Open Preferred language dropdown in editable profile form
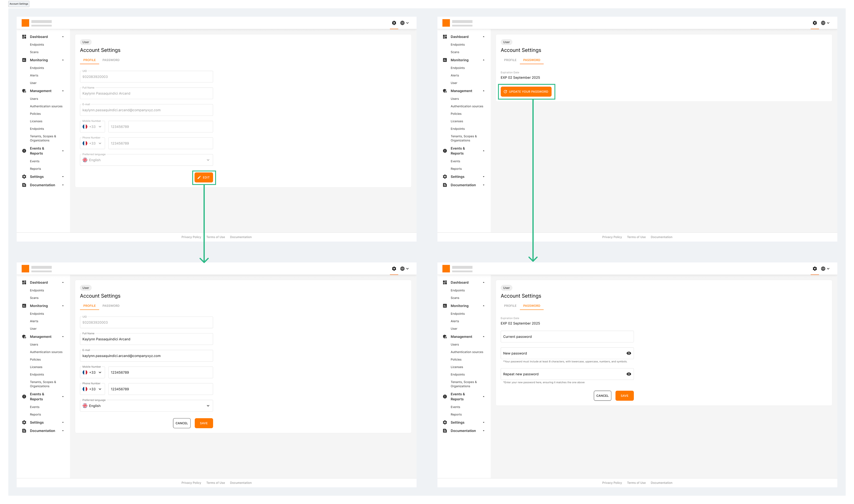 click(x=146, y=406)
